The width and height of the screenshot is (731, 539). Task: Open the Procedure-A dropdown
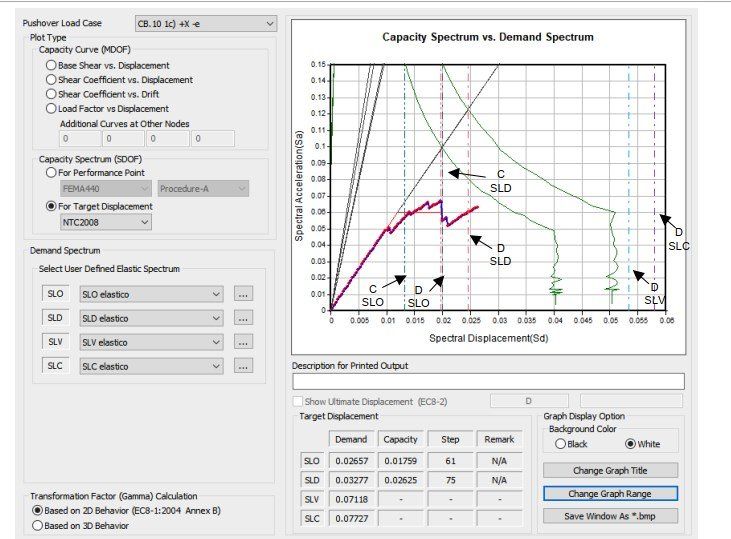203,189
